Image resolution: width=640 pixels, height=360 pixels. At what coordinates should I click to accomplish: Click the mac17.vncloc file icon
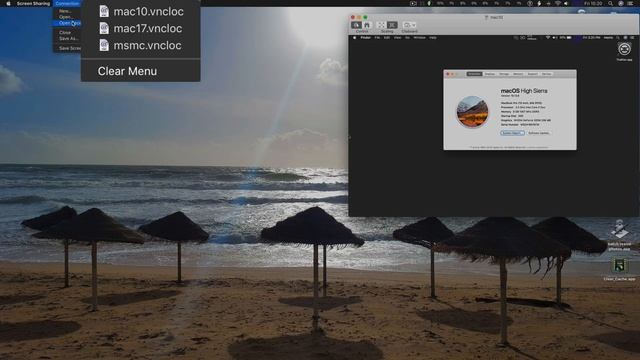coord(104,28)
